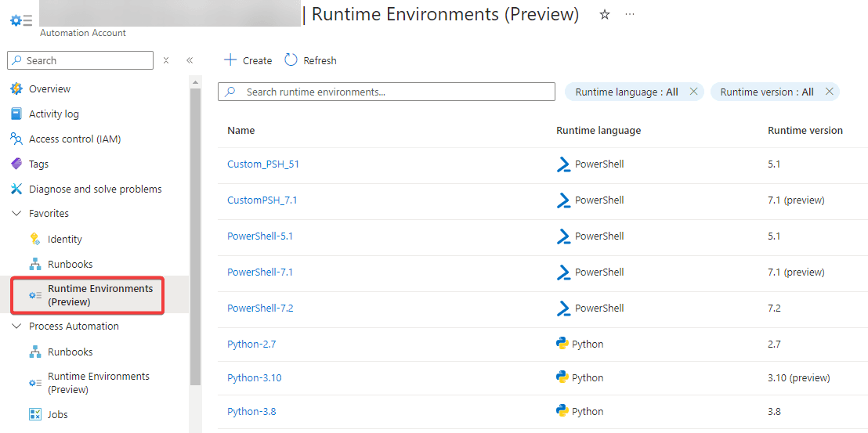Sort by the Name column header
The height and width of the screenshot is (433, 868).
[x=241, y=131]
